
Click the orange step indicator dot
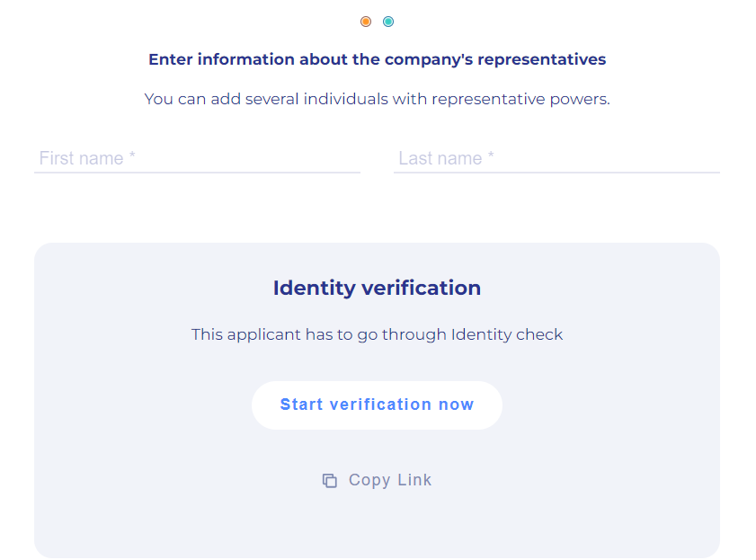point(366,22)
